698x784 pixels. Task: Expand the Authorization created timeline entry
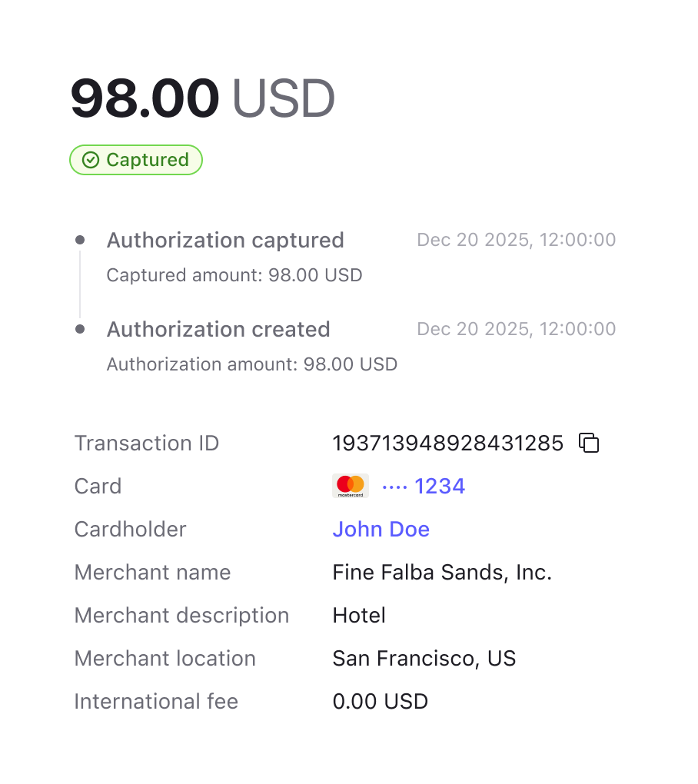pyautogui.click(x=218, y=329)
